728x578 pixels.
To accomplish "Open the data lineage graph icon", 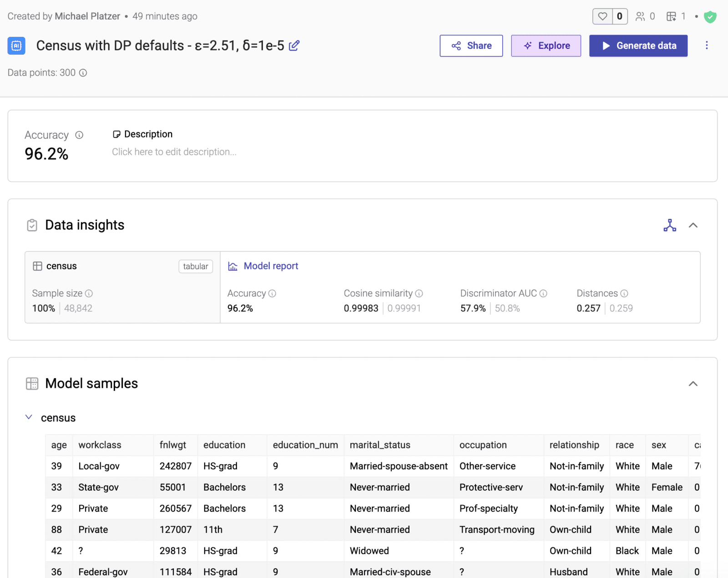I will pos(670,225).
